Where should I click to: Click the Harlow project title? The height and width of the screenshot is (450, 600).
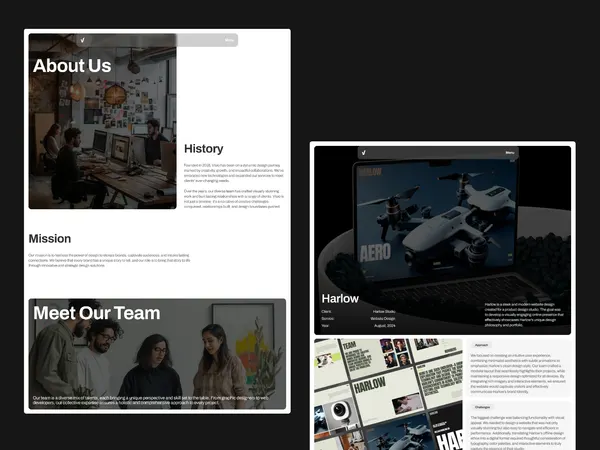(340, 298)
